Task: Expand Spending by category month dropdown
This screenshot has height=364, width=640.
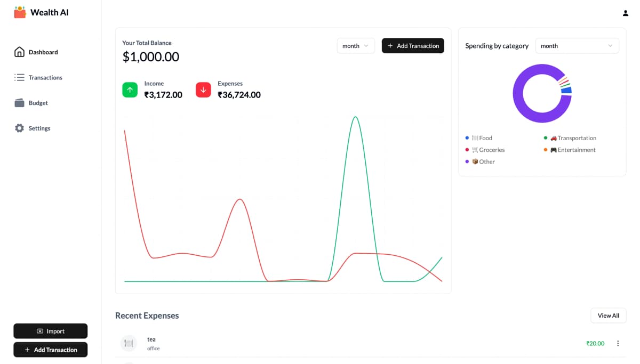Action: [577, 46]
